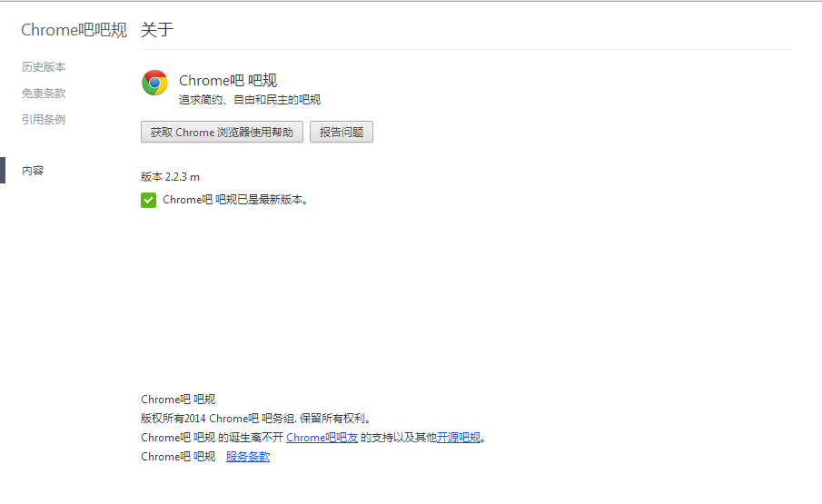Click the 吧规已是最新版本 status text
This screenshot has width=822, height=504.
click(235, 200)
